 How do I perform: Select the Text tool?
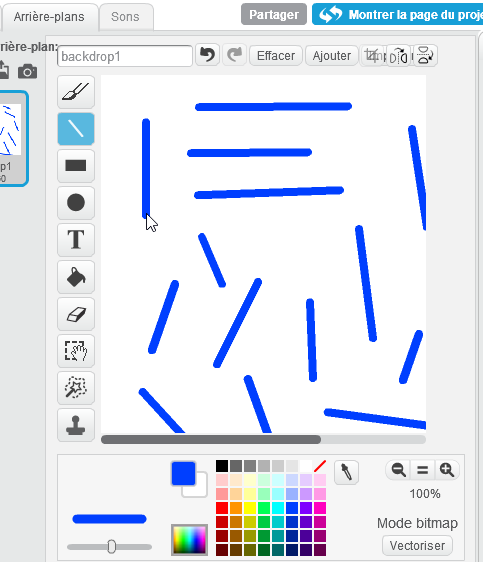76,239
